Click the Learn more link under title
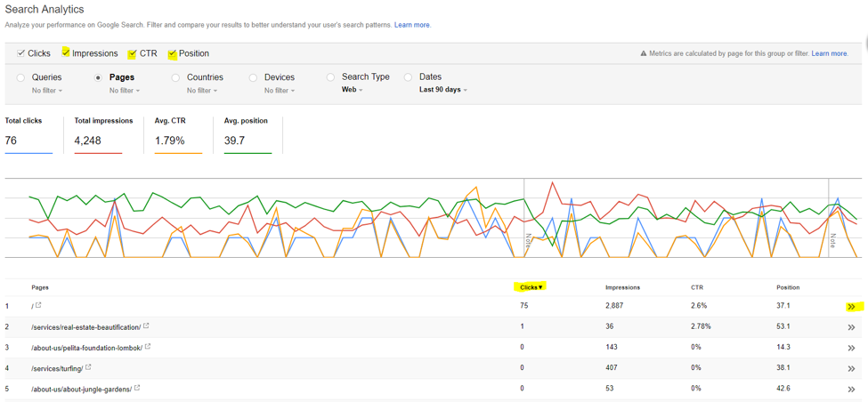 point(412,25)
